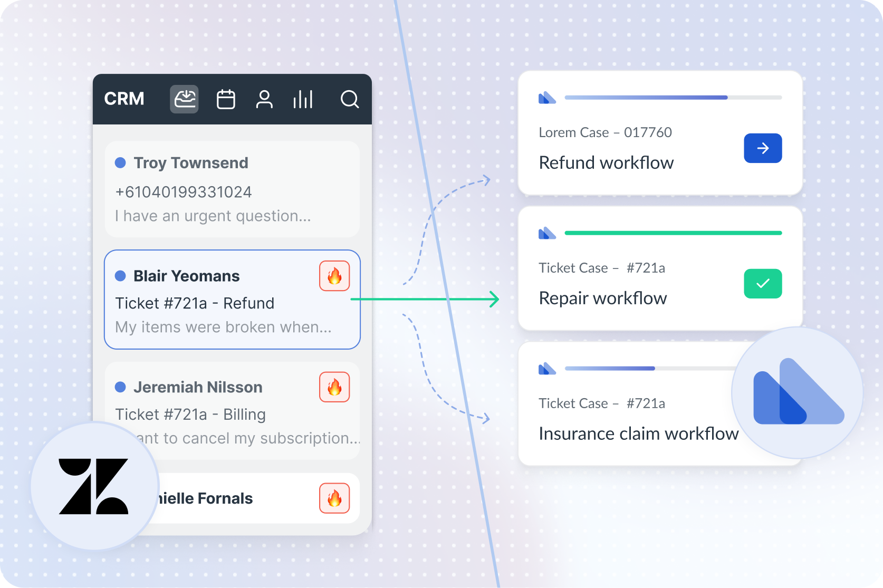Click the logo icon on Insurance claim workflow card
The height and width of the screenshot is (588, 883).
pos(547,369)
